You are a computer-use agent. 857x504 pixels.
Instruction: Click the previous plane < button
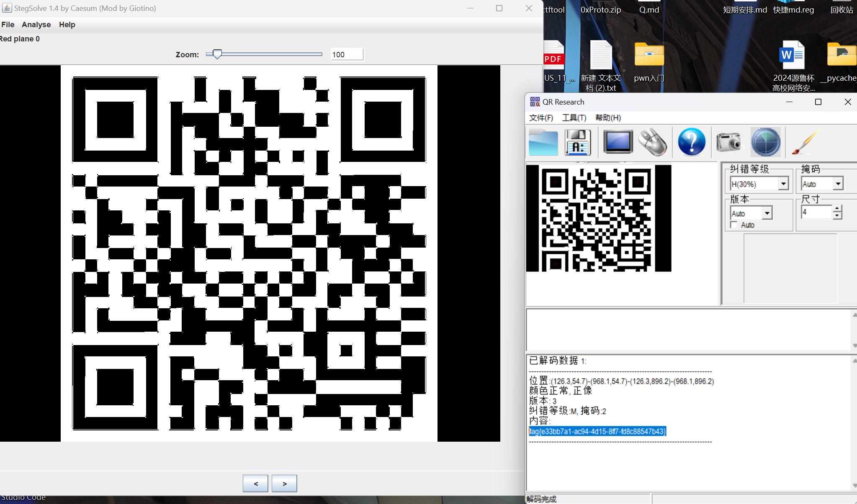[255, 484]
